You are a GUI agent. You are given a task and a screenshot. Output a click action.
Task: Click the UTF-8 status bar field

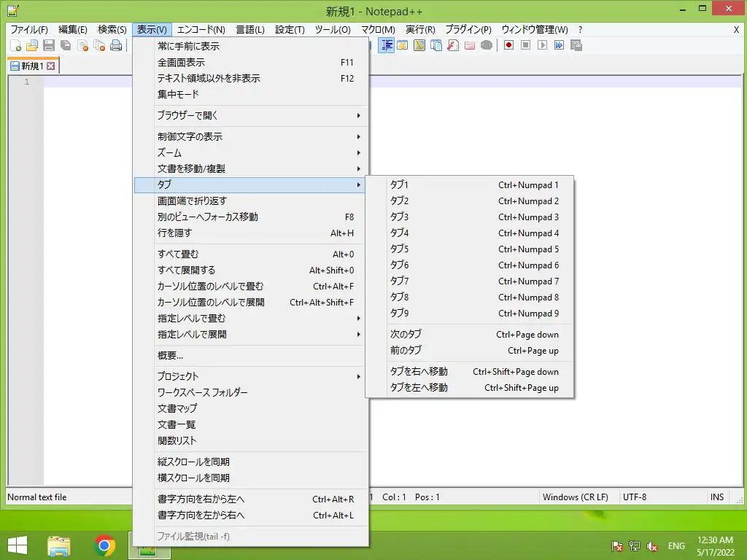662,497
